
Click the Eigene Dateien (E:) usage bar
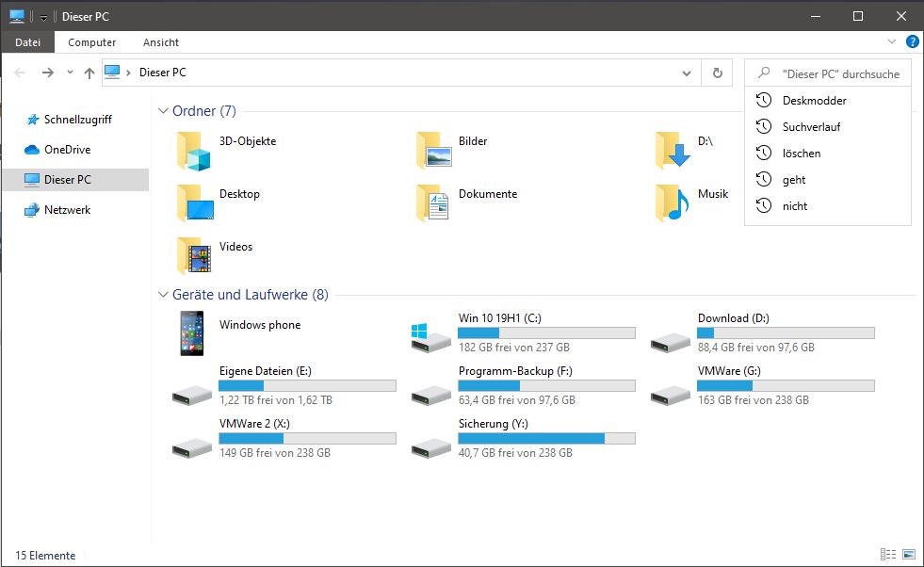coord(307,386)
